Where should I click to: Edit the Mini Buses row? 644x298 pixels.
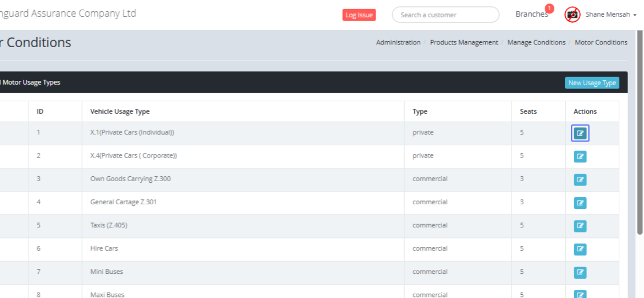(580, 272)
